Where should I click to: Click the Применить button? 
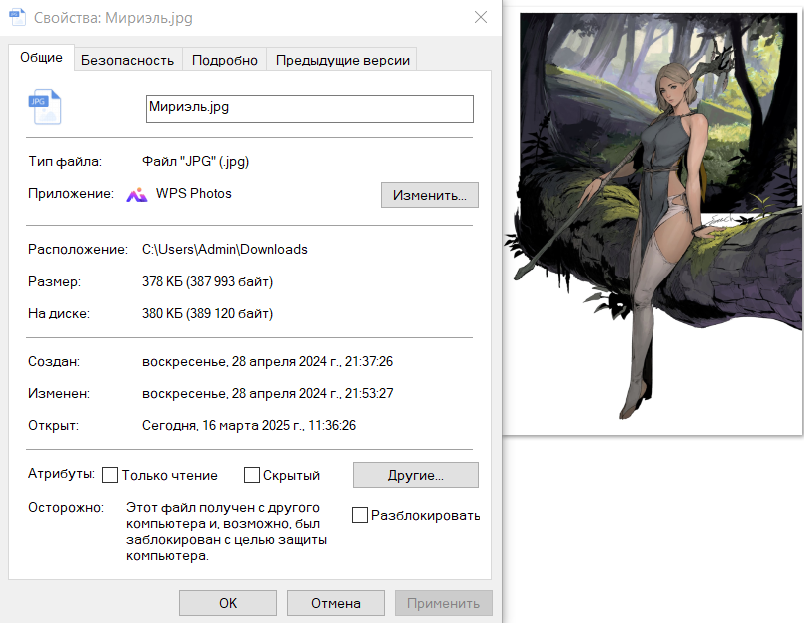tap(443, 603)
